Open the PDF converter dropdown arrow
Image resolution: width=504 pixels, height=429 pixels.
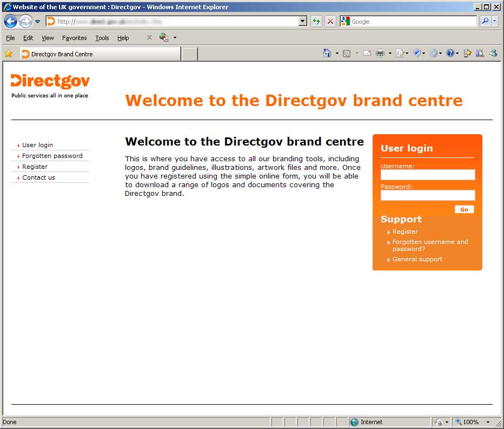coord(175,38)
